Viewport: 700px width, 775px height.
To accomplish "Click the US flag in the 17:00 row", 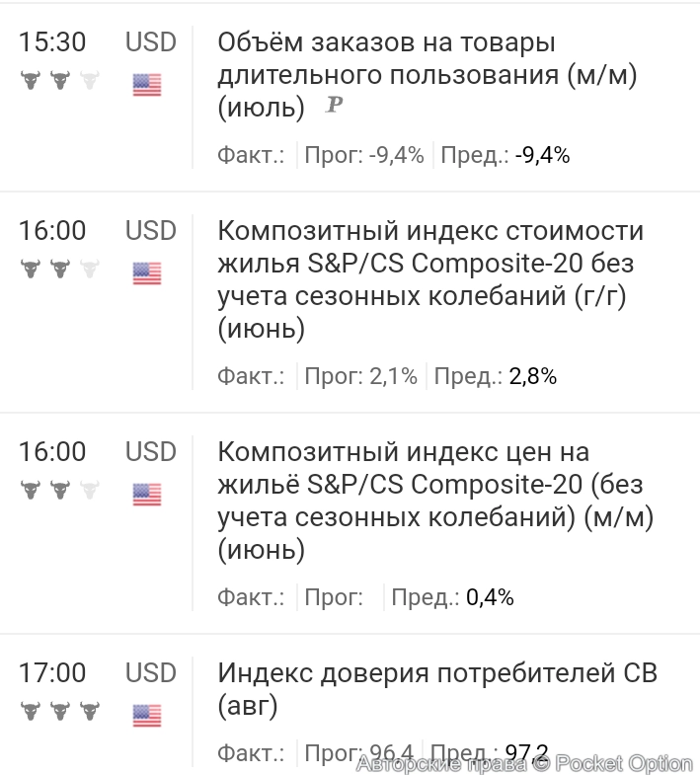I will 147,713.
